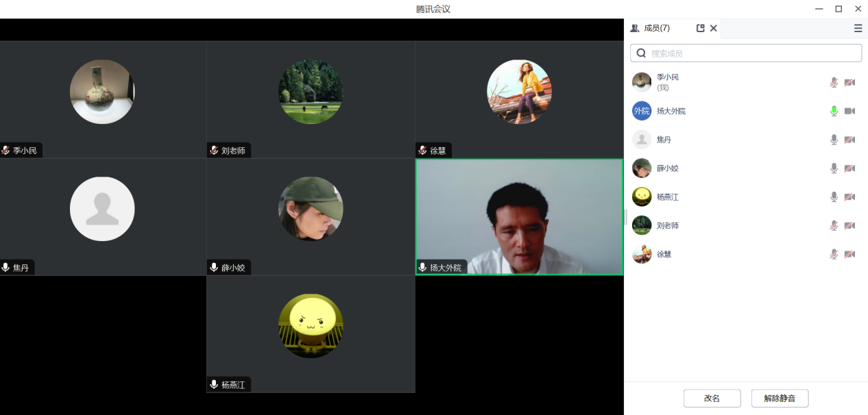
Task: Select 扬大外院's live video tile
Action: coord(519,216)
